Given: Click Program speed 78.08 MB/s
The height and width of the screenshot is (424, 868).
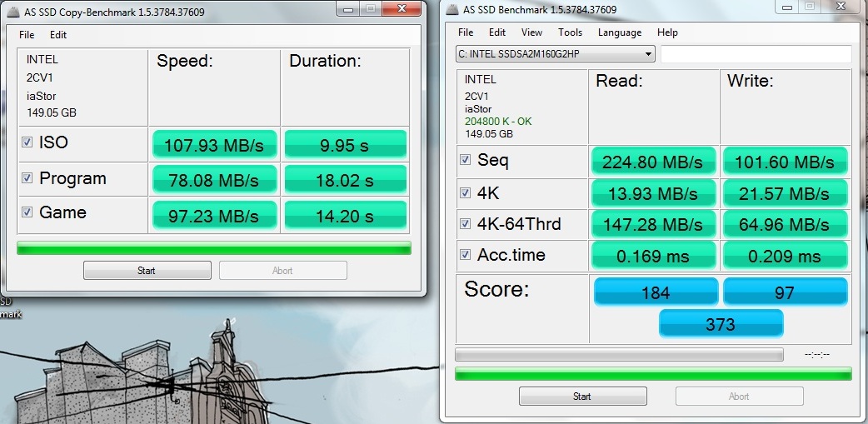Looking at the screenshot, I should point(214,179).
